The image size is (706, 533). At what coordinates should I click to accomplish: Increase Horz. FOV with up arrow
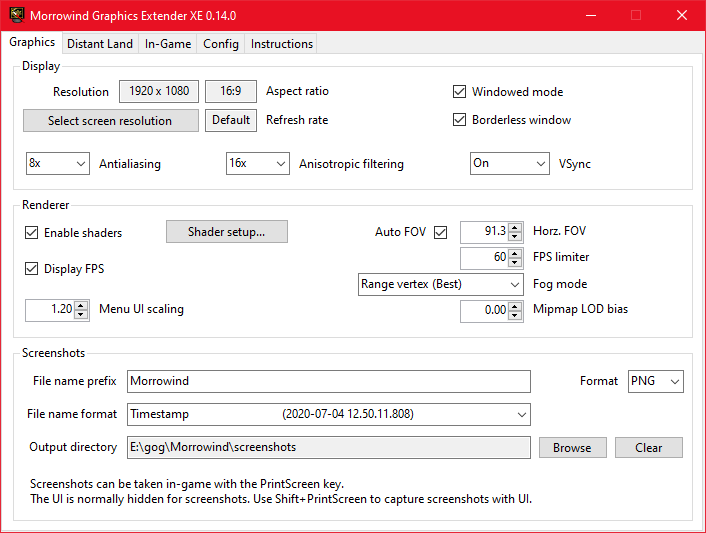click(515, 227)
